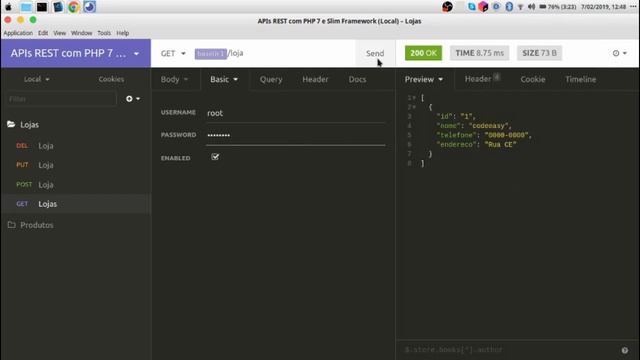The height and width of the screenshot is (360, 640).
Task: Open the Tools menu
Action: click(104, 33)
